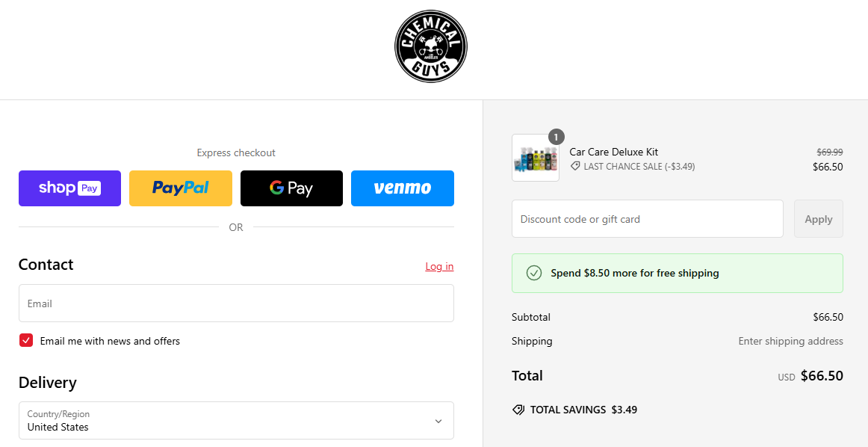868x447 pixels.
Task: Focus the Discount code or gift card field
Action: tap(647, 219)
